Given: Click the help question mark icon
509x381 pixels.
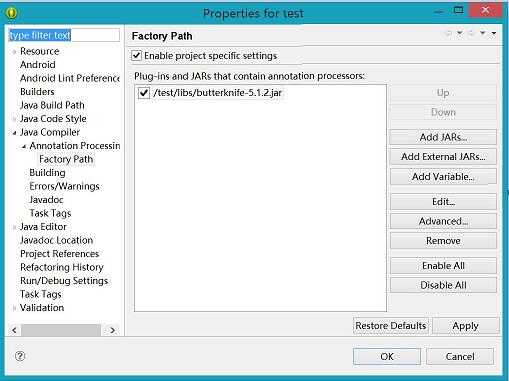Looking at the screenshot, I should [x=20, y=356].
